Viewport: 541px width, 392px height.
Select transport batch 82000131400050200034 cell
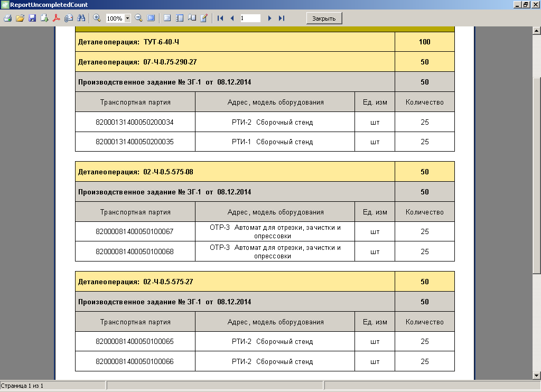[x=135, y=122]
